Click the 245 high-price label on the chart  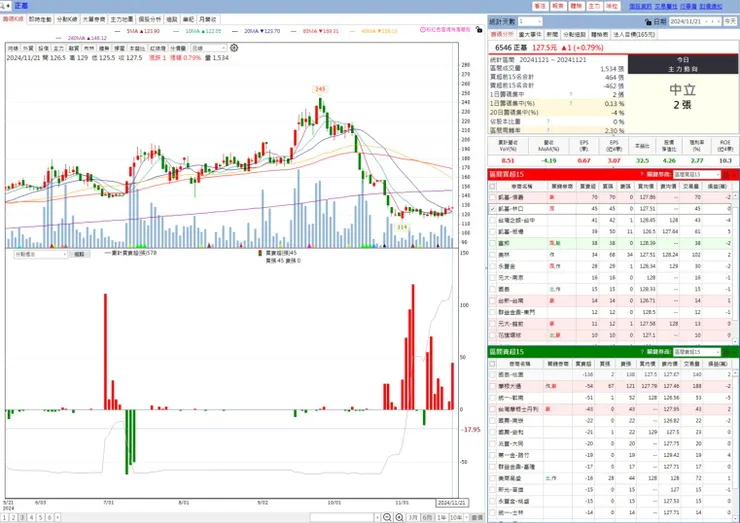coord(320,89)
